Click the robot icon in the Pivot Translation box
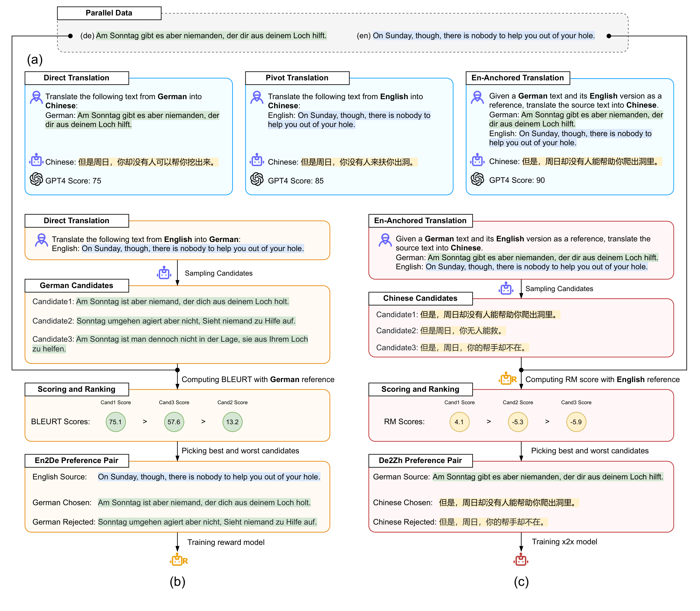 point(257,159)
